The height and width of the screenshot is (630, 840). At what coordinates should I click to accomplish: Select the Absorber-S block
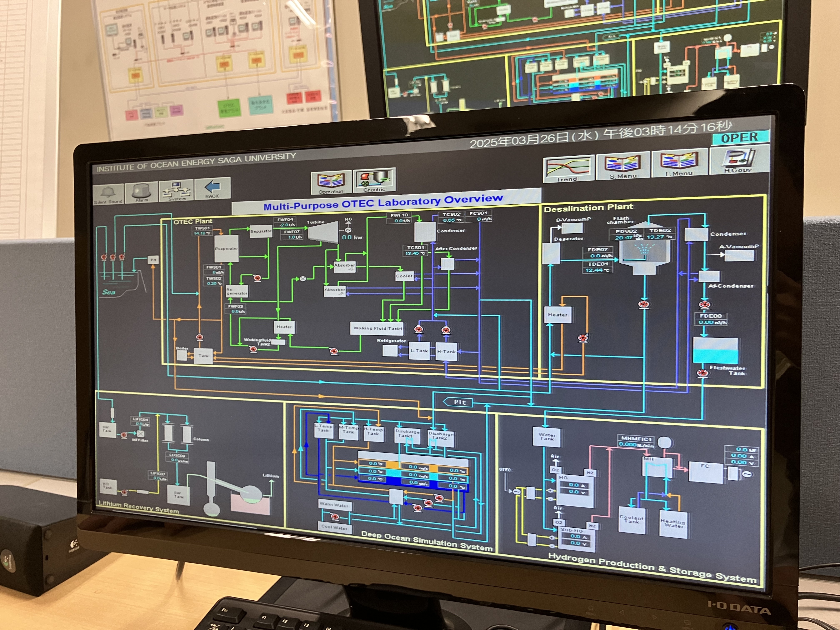click(x=344, y=267)
